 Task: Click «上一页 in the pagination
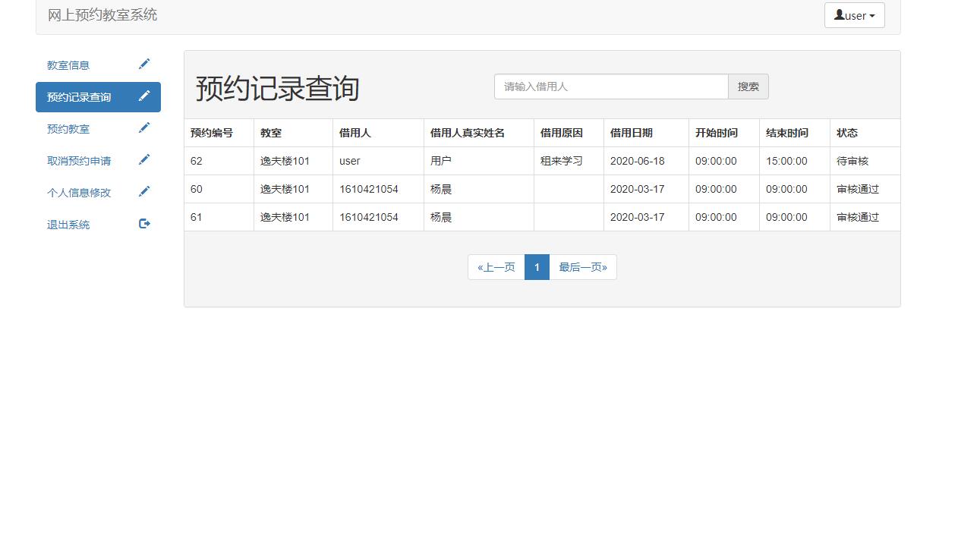click(495, 266)
